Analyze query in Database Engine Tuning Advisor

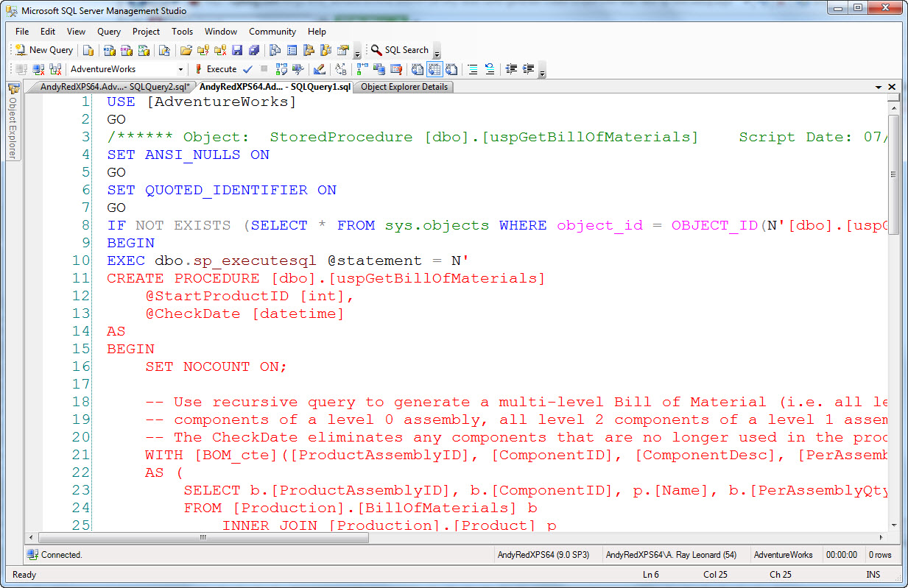pos(298,69)
